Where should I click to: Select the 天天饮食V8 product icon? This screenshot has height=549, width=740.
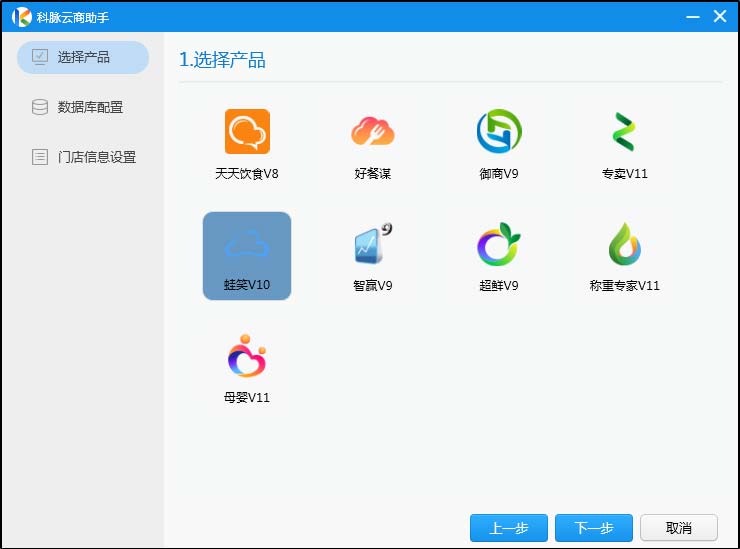pos(247,131)
